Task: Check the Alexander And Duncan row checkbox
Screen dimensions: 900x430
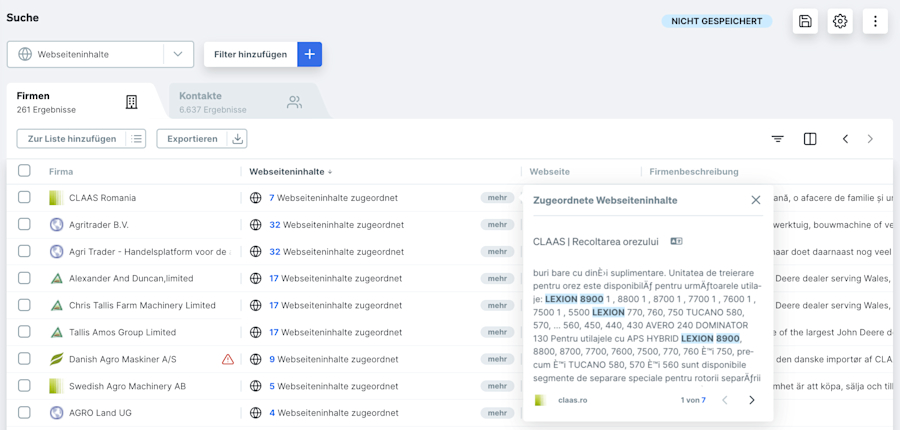Action: pyautogui.click(x=24, y=278)
